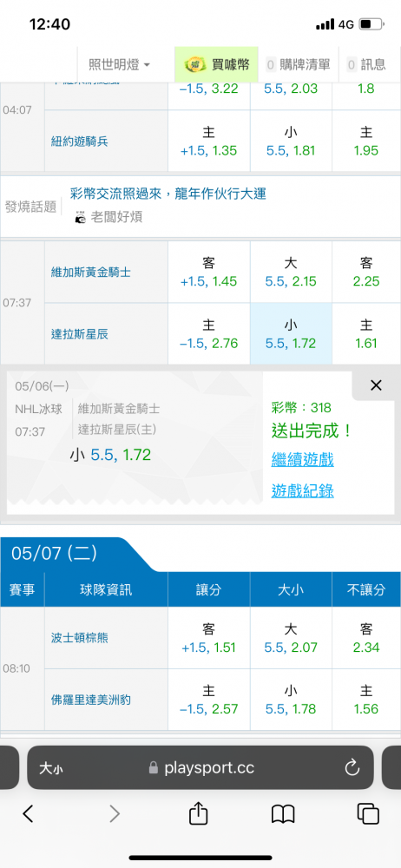This screenshot has width=401, height=868.
Task: Pick 小 5.5, 1.81 for 紐約遊騎兵
Action: point(291,141)
